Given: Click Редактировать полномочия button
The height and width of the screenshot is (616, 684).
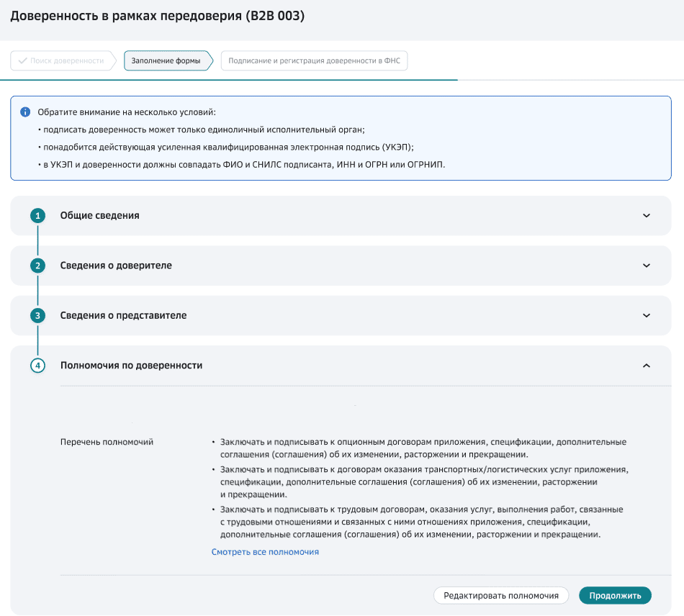Looking at the screenshot, I should click(x=501, y=596).
